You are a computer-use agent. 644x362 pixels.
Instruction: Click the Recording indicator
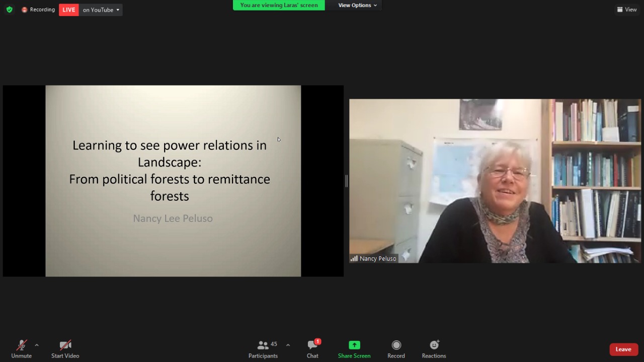tap(38, 10)
